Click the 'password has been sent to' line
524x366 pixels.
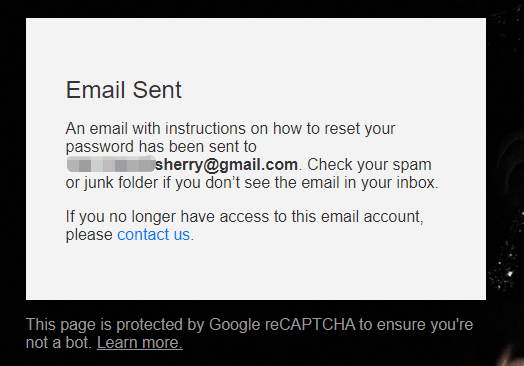coord(161,147)
